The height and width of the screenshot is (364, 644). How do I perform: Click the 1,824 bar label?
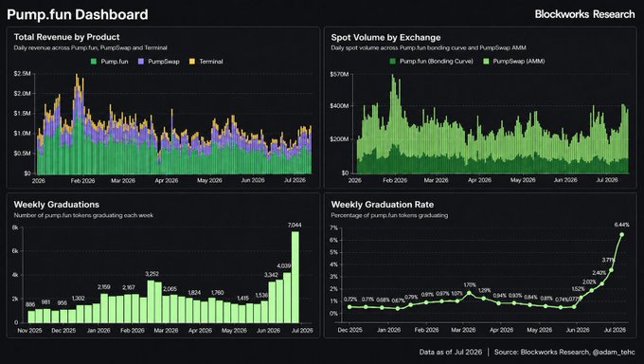[x=194, y=293]
